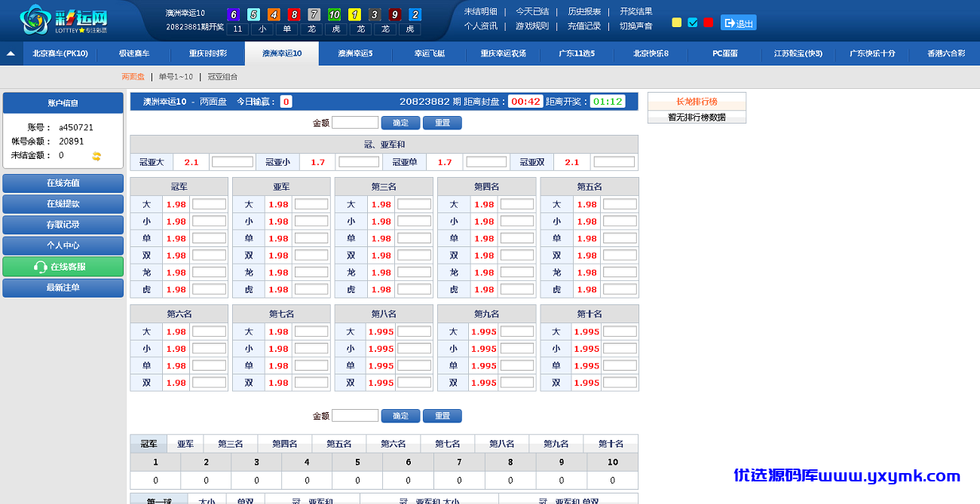This screenshot has height=504, width=980.
Task: Open the 最新注单 sidebar button
Action: (63, 288)
